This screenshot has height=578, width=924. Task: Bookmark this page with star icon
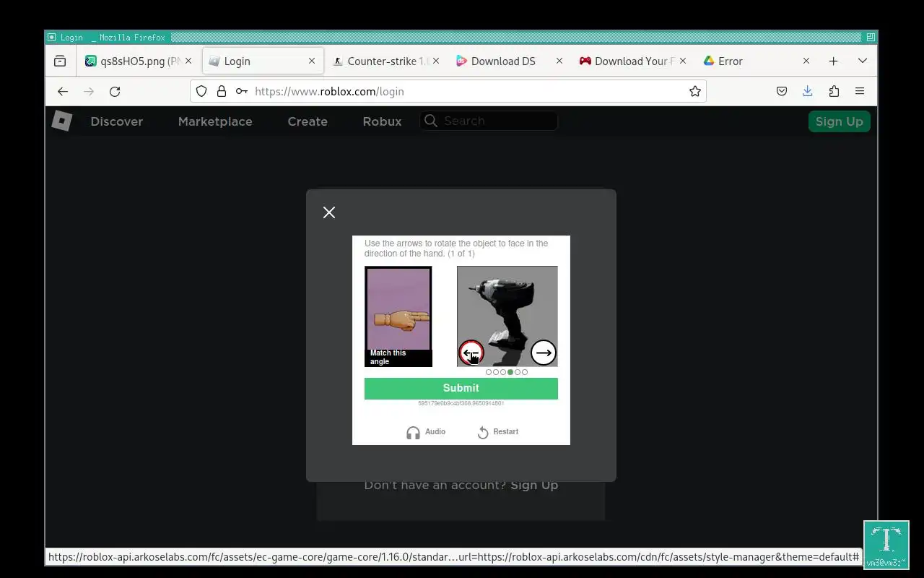pos(695,91)
